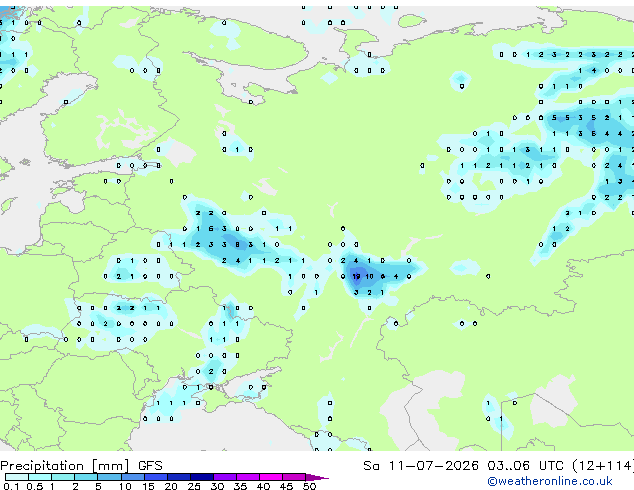Click the 45 to 50 mm legend swatch

tap(294, 477)
